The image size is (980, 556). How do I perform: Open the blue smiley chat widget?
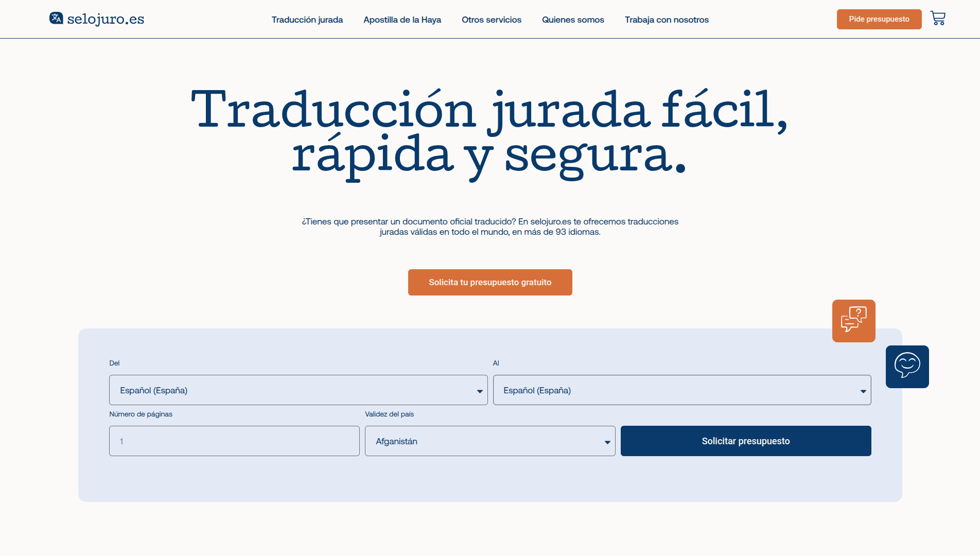[907, 367]
